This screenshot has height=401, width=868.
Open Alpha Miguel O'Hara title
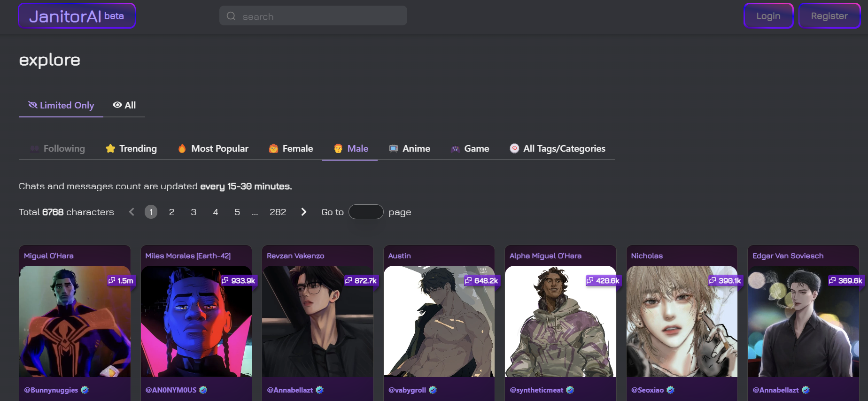545,256
